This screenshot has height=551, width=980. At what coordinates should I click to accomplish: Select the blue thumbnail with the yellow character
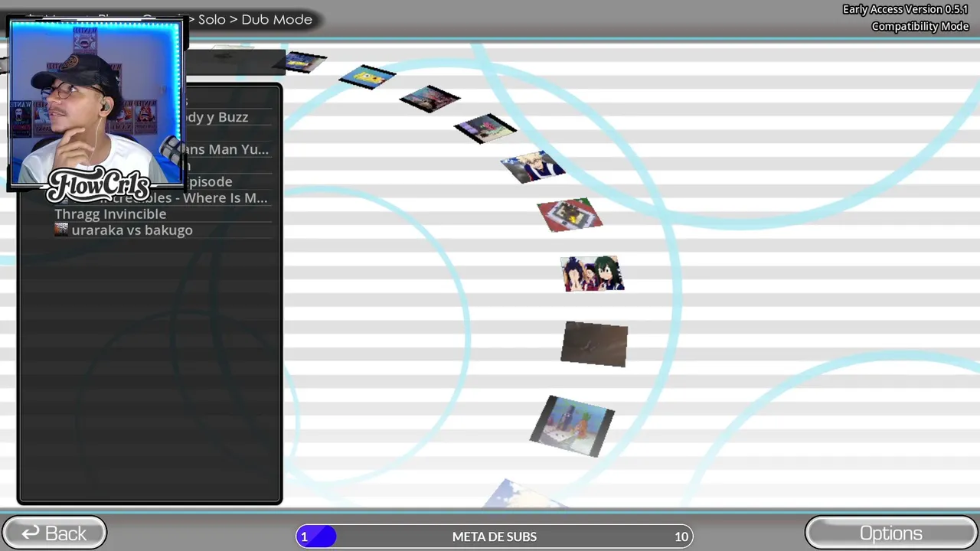point(367,77)
